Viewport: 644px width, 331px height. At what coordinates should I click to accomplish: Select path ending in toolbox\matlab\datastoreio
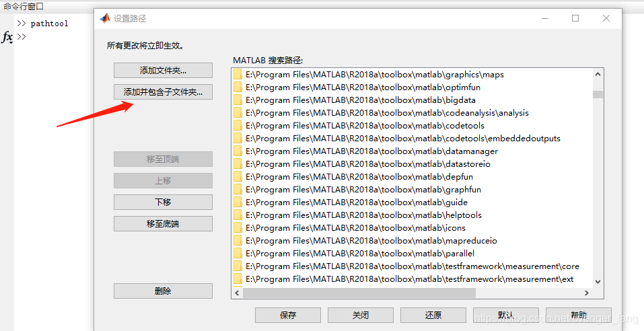368,164
